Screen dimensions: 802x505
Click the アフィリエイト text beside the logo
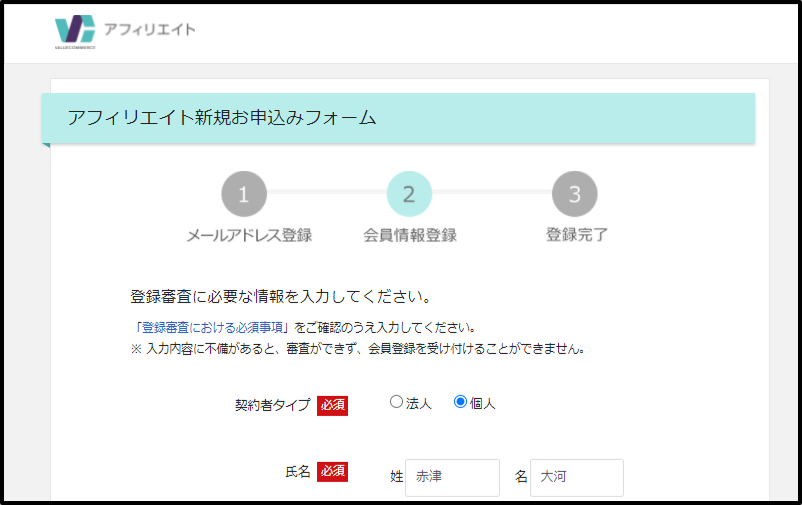click(x=150, y=30)
